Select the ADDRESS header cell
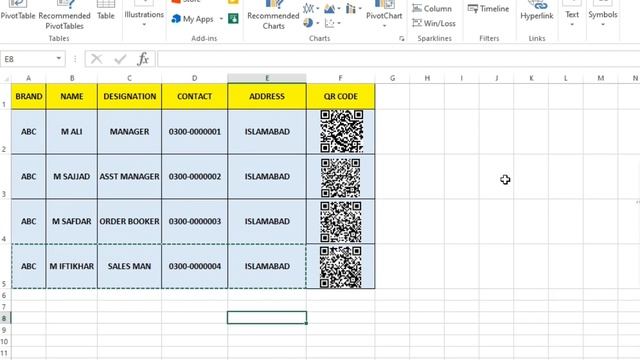This screenshot has height=360, width=640. click(267, 96)
